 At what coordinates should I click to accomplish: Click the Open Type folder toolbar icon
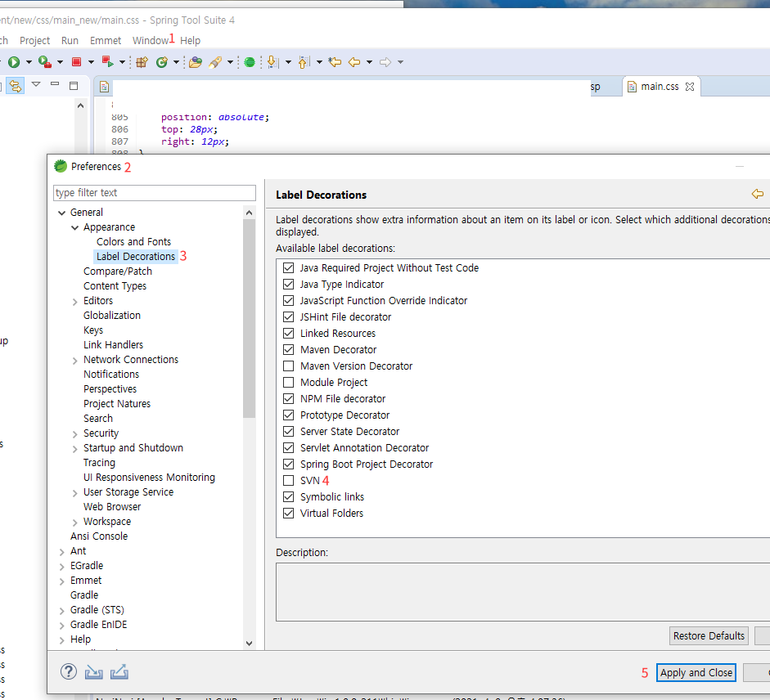point(196,62)
